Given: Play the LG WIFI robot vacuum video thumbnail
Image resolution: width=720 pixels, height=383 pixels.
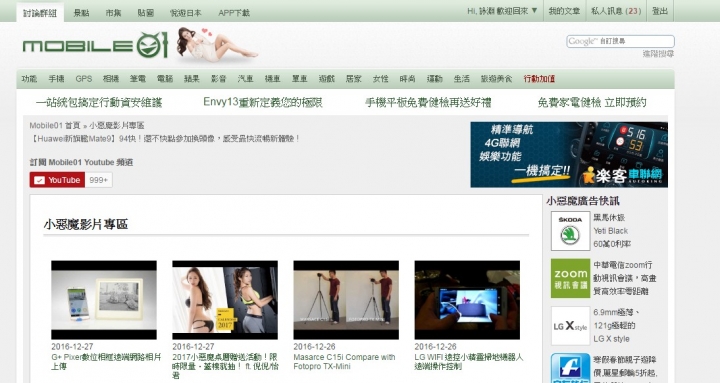Looking at the screenshot, I should [467, 300].
